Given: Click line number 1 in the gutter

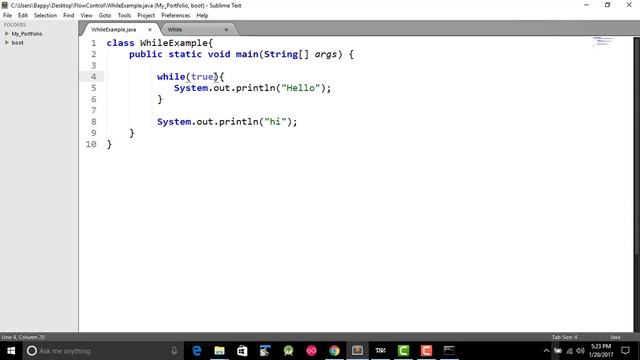Looking at the screenshot, I should coord(93,43).
